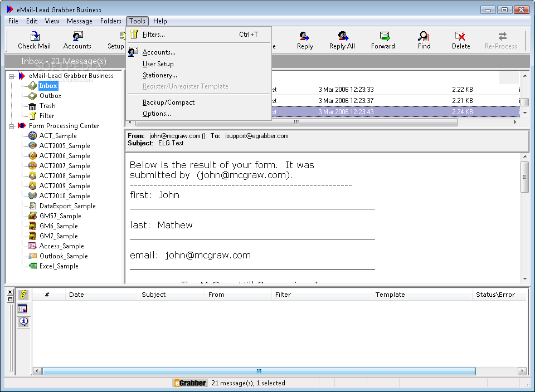Select the message dated 3 Mar 2006 12:23:37

tap(396, 101)
